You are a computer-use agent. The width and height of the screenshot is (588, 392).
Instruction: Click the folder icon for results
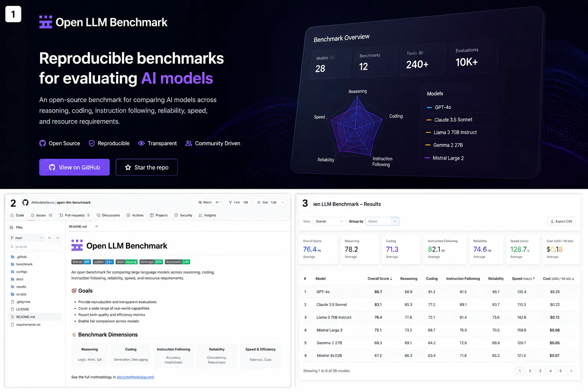coord(13,287)
